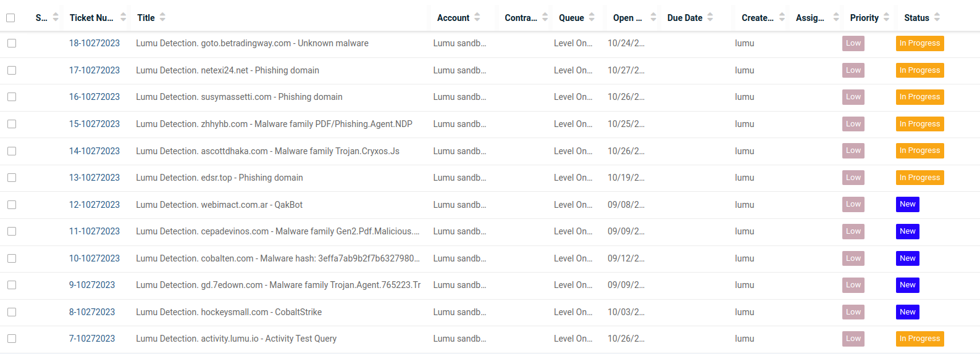Click the Title column sort icon
Screen dimensions: 980x354
pos(162,18)
